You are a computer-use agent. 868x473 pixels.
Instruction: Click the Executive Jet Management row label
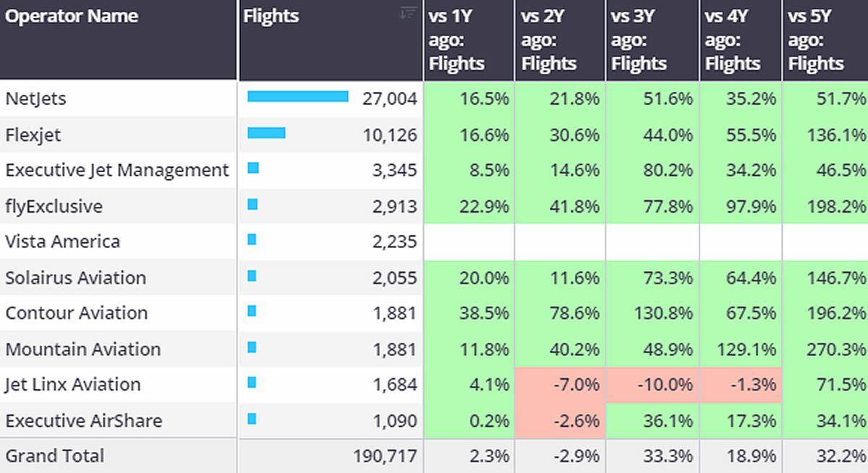coord(117,171)
